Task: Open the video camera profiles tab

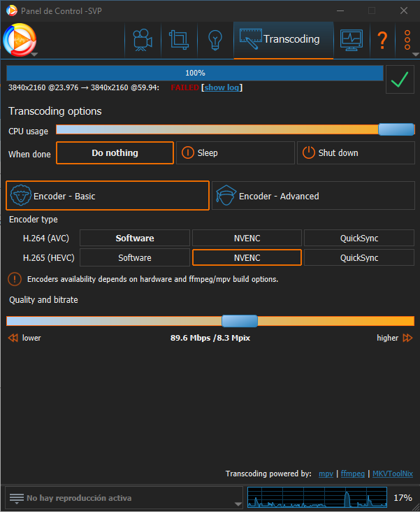Action: pyautogui.click(x=143, y=40)
